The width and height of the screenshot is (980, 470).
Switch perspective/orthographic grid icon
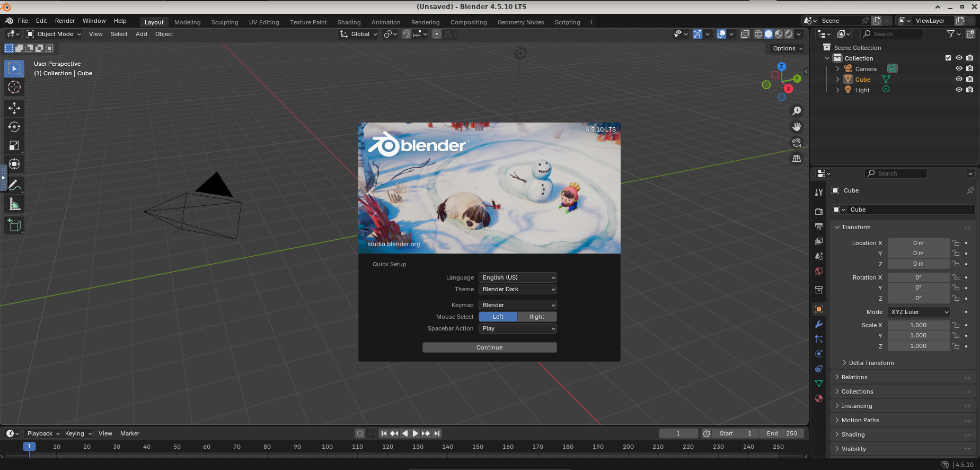click(x=796, y=159)
